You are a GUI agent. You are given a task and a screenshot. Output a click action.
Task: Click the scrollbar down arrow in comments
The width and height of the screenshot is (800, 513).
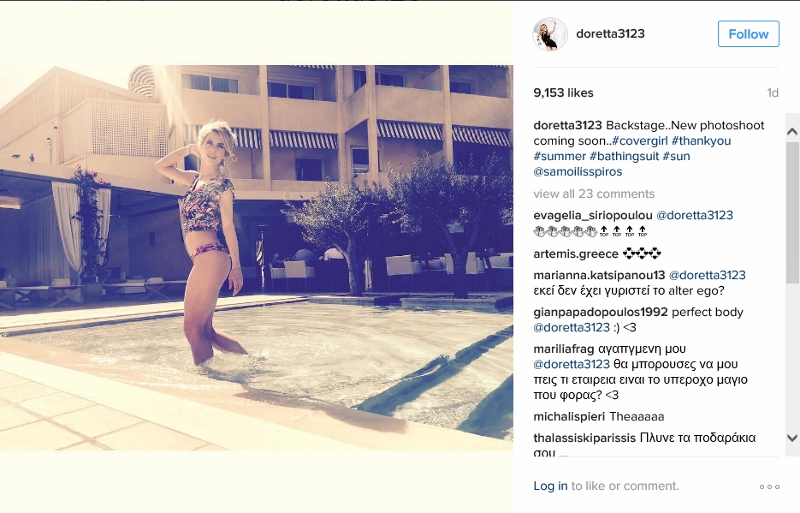[792, 437]
